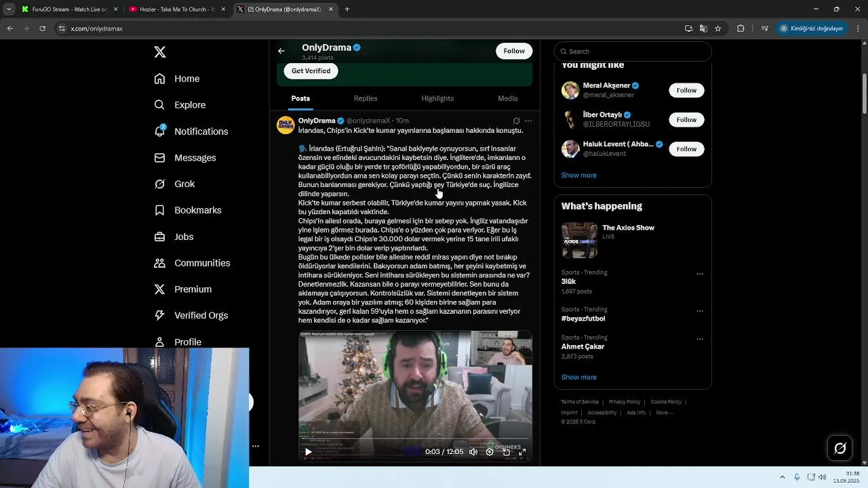
Task: Show hidden system tray icons
Action: (x=782, y=477)
